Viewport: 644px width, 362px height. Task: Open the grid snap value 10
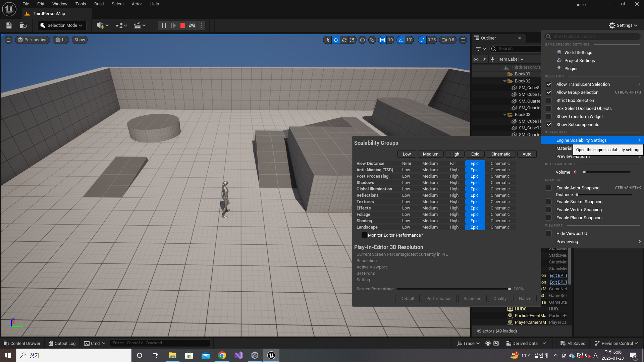[390, 40]
